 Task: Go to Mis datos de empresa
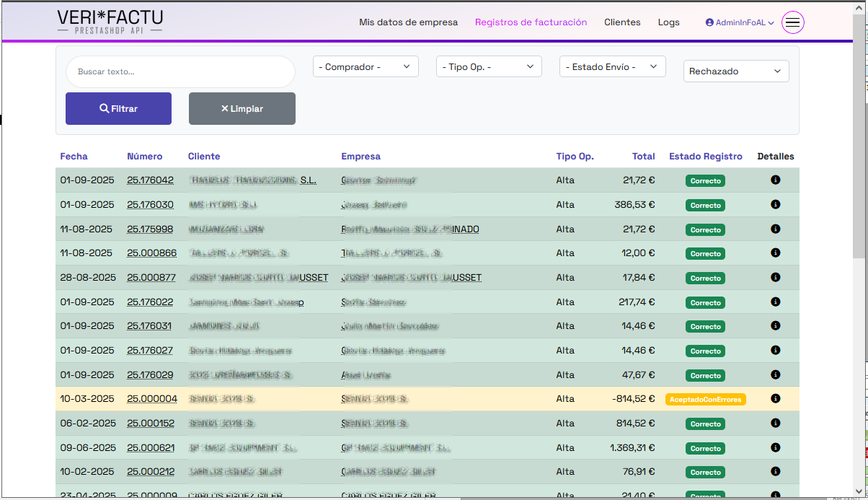coord(408,22)
